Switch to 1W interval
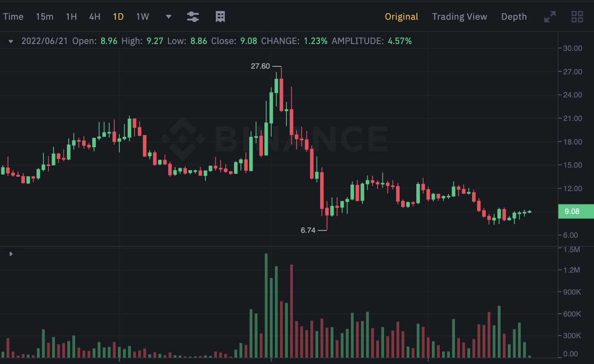The height and width of the screenshot is (364, 594). (x=143, y=17)
